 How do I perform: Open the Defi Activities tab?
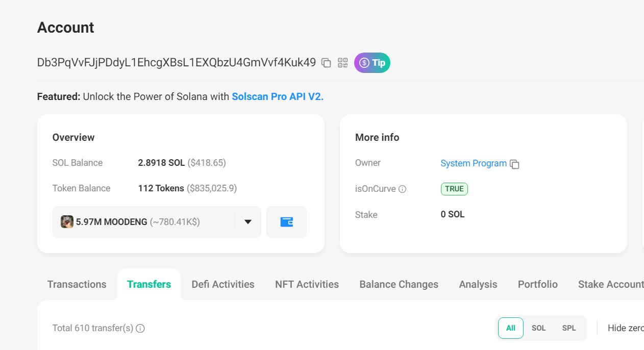point(223,284)
